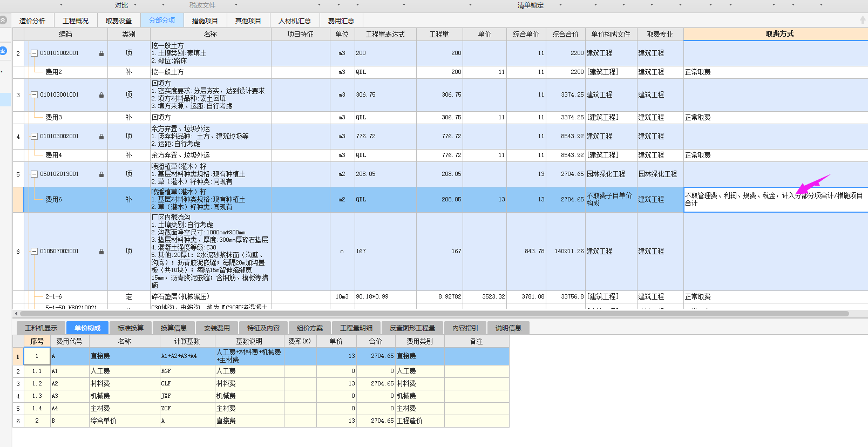868x447 pixels.
Task: Click the 工程量表达式 column header
Action: point(385,34)
